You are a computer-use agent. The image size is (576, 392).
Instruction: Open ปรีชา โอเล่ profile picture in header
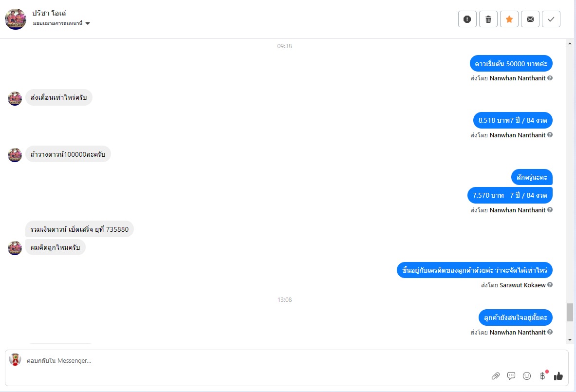(16, 19)
